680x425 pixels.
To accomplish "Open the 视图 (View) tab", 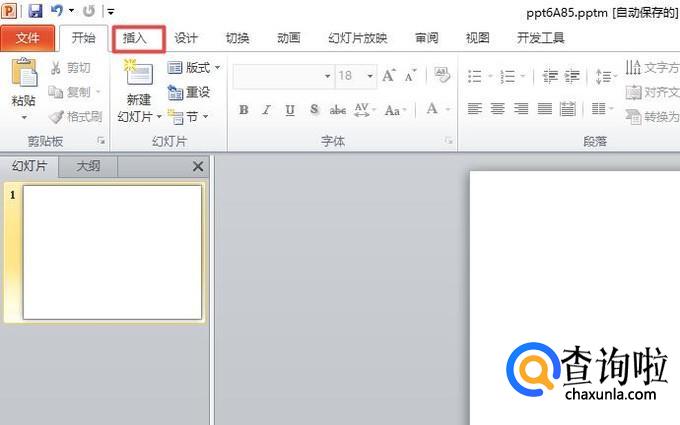I will pos(477,38).
